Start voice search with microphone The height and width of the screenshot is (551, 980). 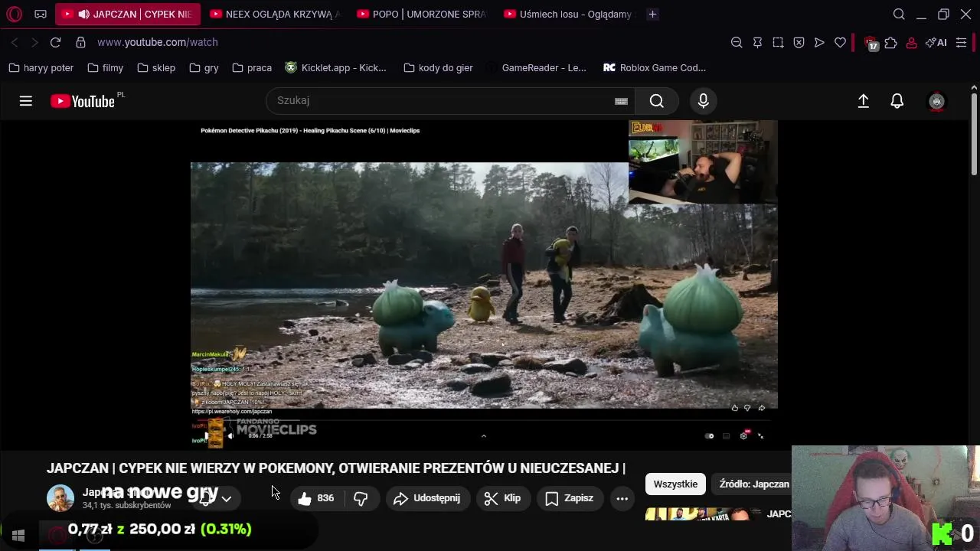point(704,101)
